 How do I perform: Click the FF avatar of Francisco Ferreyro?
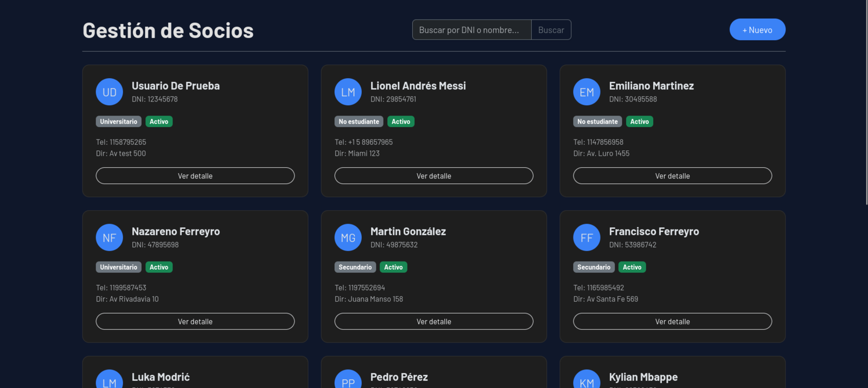coord(587,237)
